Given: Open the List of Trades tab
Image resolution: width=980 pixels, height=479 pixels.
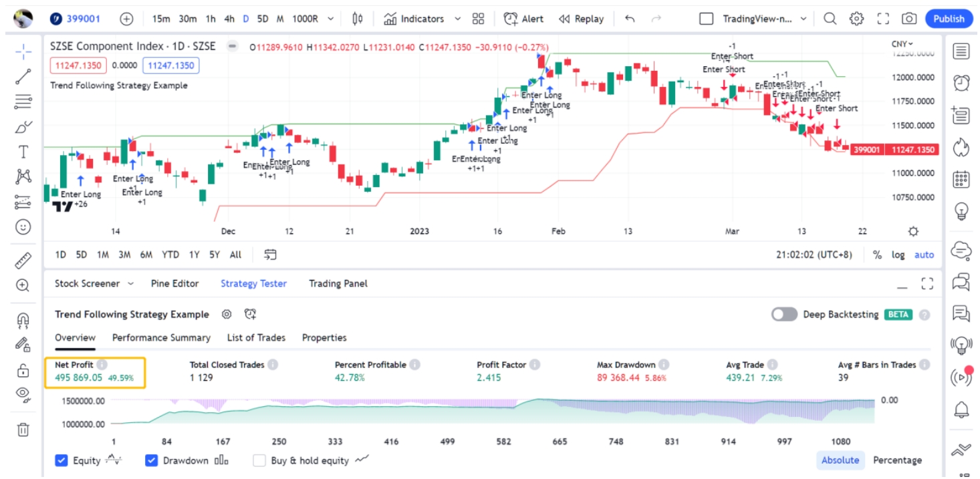Looking at the screenshot, I should (x=256, y=337).
